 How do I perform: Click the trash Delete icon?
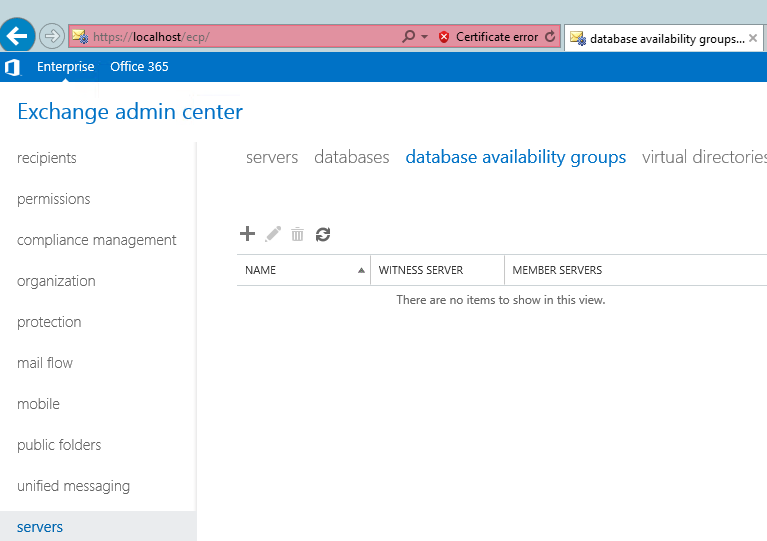click(297, 234)
